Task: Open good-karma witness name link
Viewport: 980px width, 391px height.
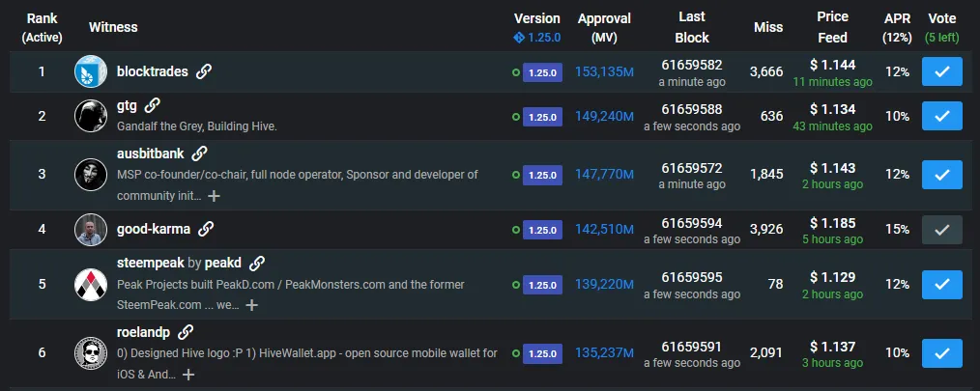Action: pos(154,229)
